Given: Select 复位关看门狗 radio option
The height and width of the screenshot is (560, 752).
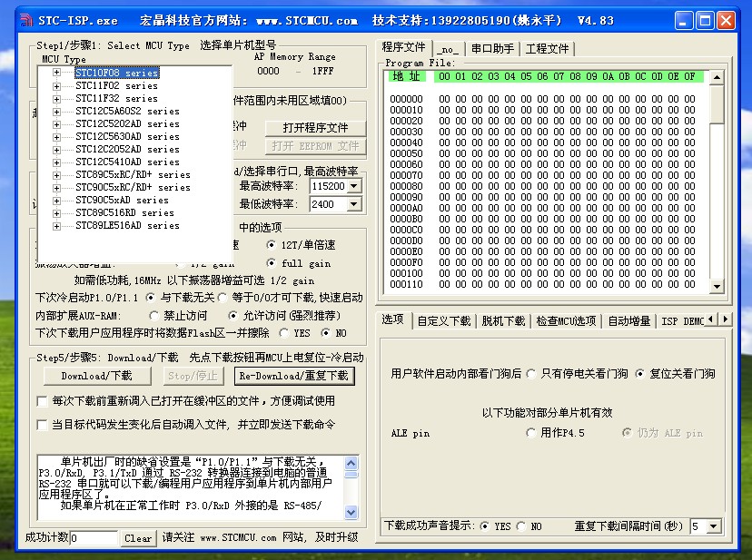Looking at the screenshot, I should click(639, 374).
